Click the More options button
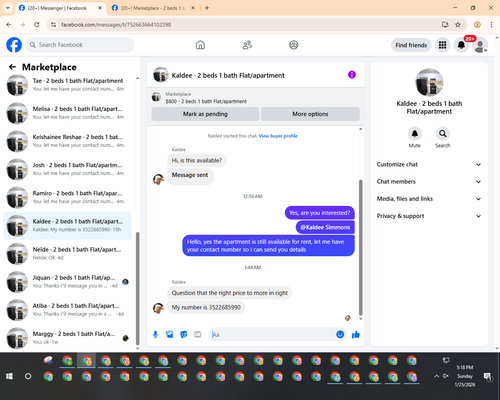500x400 pixels. coord(310,114)
